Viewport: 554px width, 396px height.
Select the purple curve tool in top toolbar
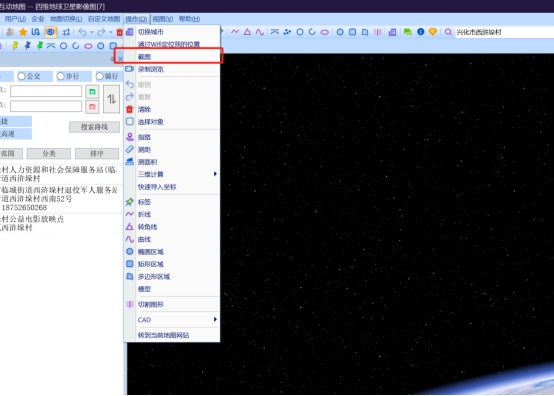click(260, 32)
